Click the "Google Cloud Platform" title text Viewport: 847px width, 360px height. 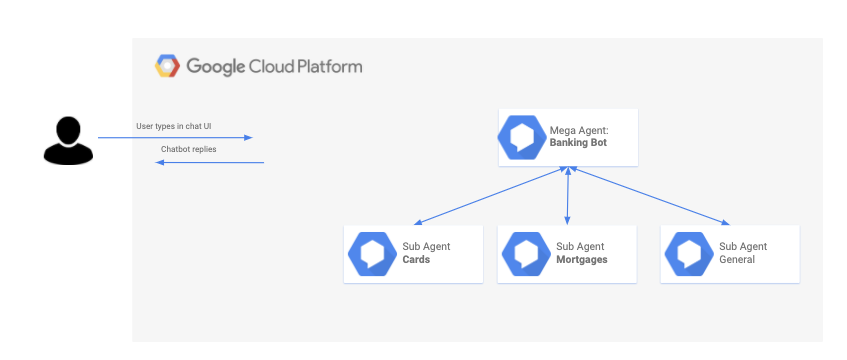[274, 66]
